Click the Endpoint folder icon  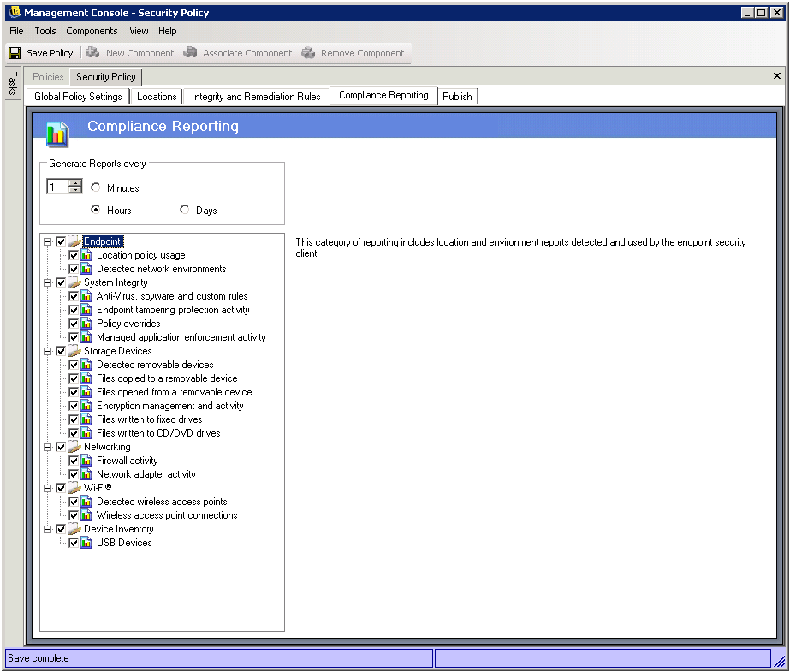74,241
